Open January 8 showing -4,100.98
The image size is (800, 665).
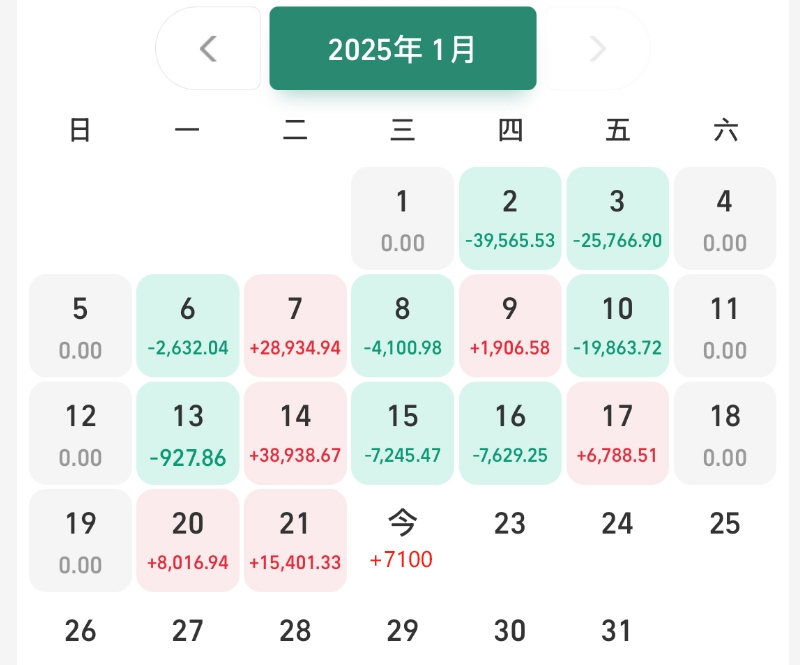click(x=403, y=326)
